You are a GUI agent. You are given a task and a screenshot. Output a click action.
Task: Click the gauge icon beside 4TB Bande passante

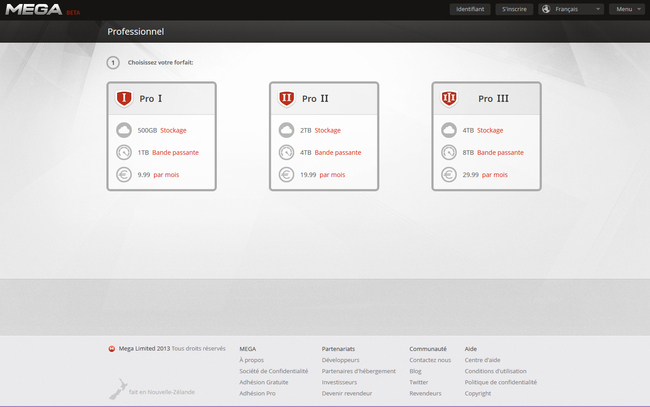(286, 153)
